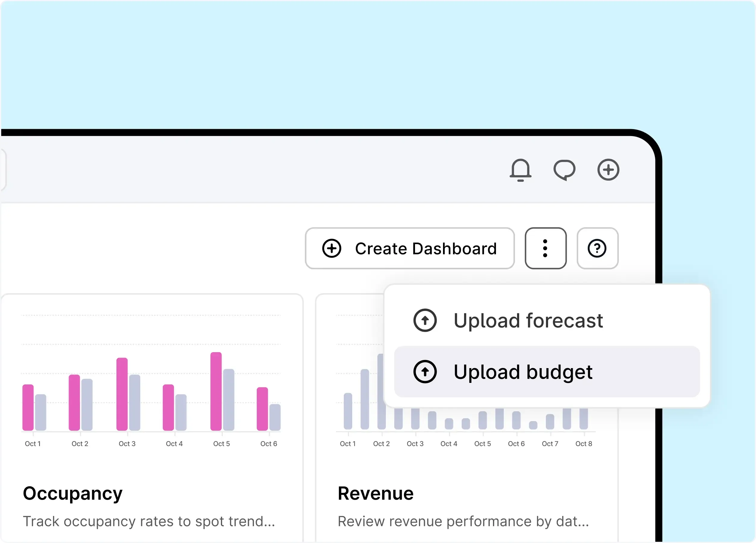Click the top-bar plus circle icon
The width and height of the screenshot is (756, 543).
coord(608,170)
